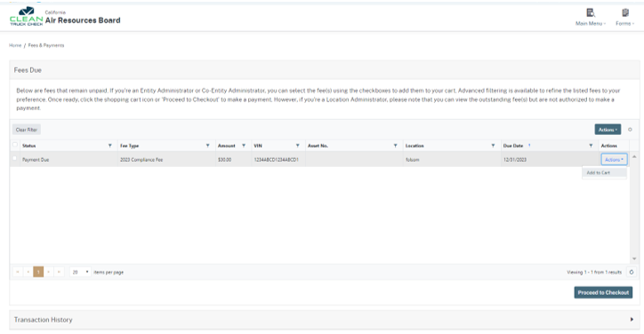
Task: Click the VIN 1234ABCD1234ABCD1 cell
Action: (x=278, y=160)
